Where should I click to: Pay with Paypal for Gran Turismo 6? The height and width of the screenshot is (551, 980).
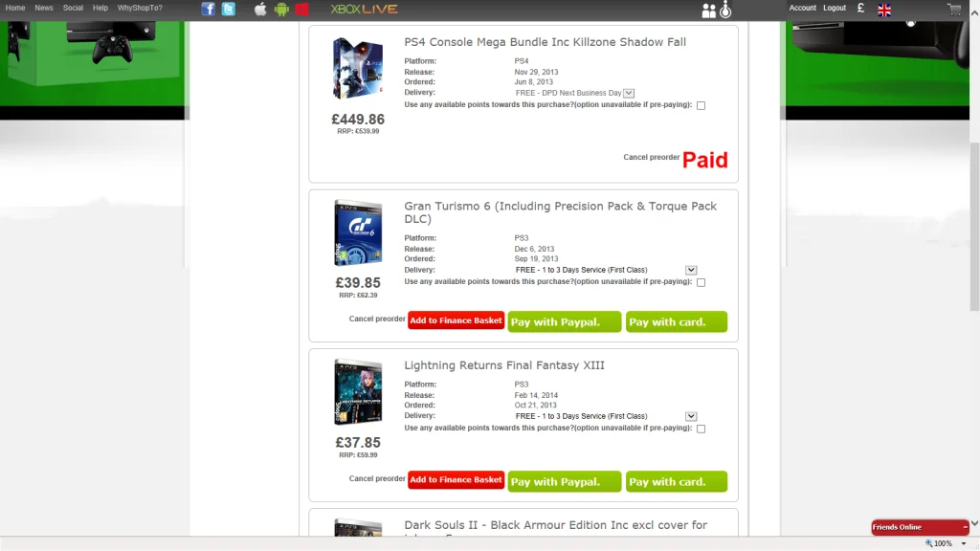[x=565, y=321]
